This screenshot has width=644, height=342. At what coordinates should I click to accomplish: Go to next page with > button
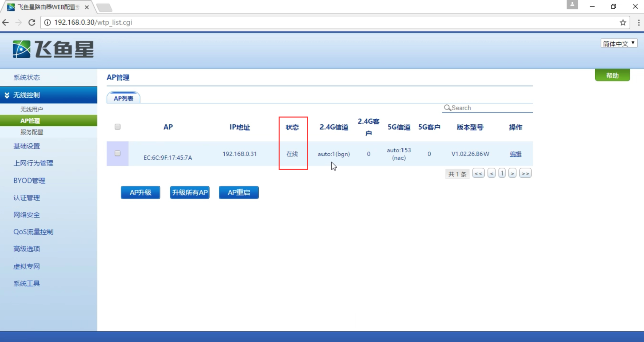[512, 174]
